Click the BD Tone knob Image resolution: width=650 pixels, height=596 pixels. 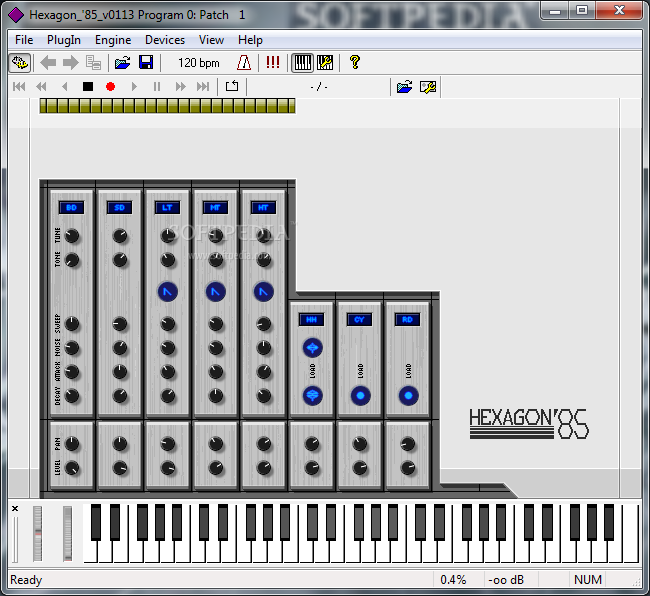72,260
